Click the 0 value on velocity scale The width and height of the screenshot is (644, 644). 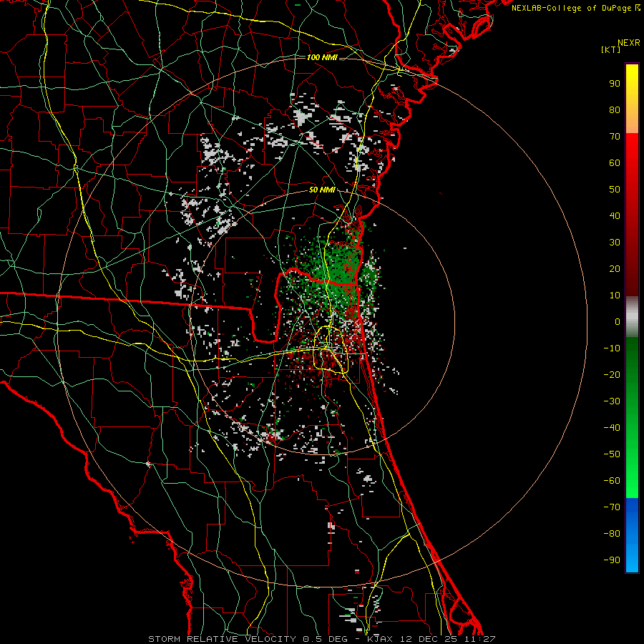pos(618,321)
